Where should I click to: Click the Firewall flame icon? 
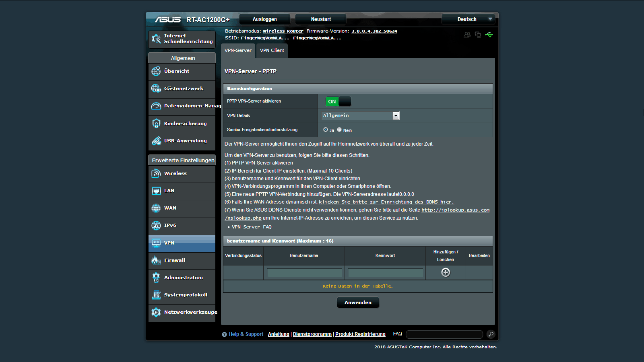[156, 260]
